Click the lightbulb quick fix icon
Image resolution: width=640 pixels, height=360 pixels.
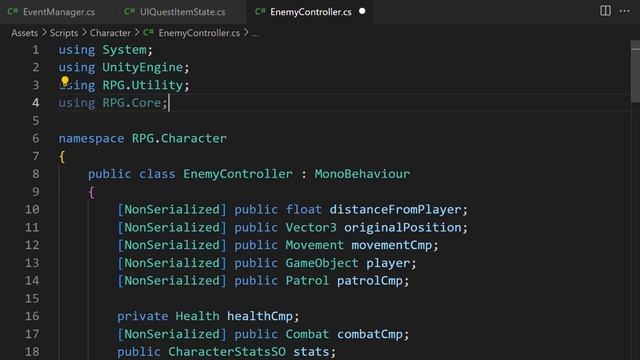click(x=65, y=82)
